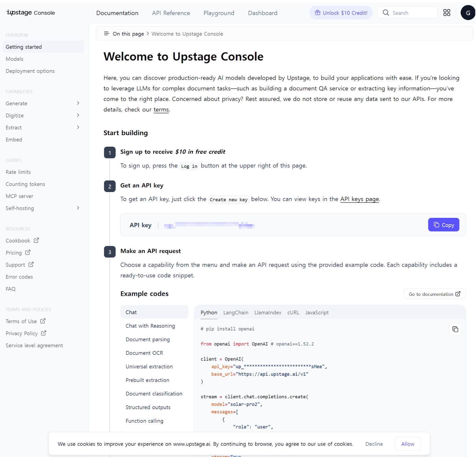Open the API keys page link
This screenshot has height=457, width=476.
(x=359, y=199)
